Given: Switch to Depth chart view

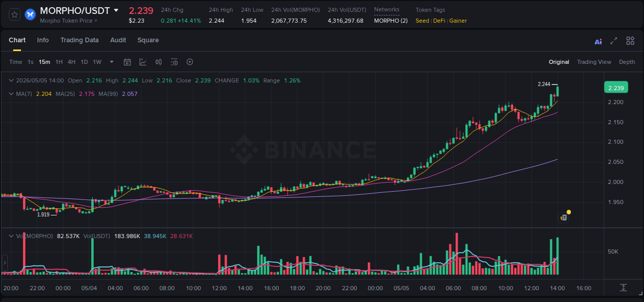Looking at the screenshot, I should tap(627, 62).
